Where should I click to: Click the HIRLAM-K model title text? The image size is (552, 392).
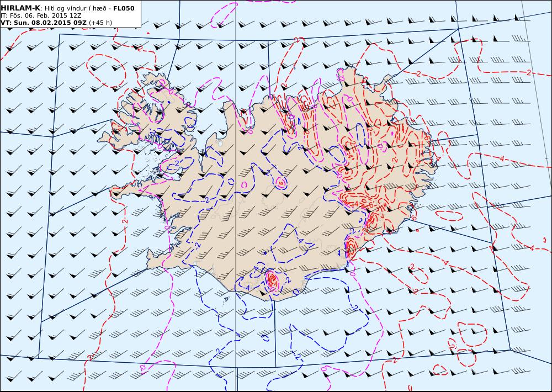click(x=20, y=8)
